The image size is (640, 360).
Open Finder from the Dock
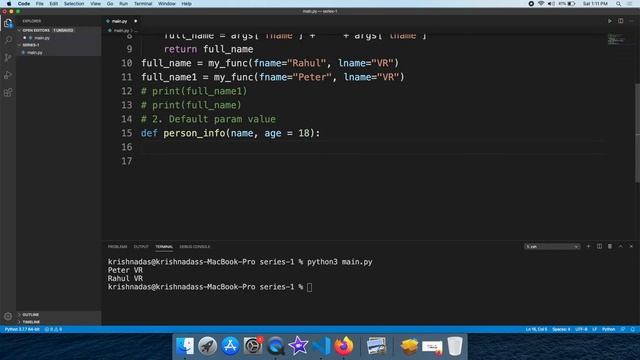tap(185, 346)
